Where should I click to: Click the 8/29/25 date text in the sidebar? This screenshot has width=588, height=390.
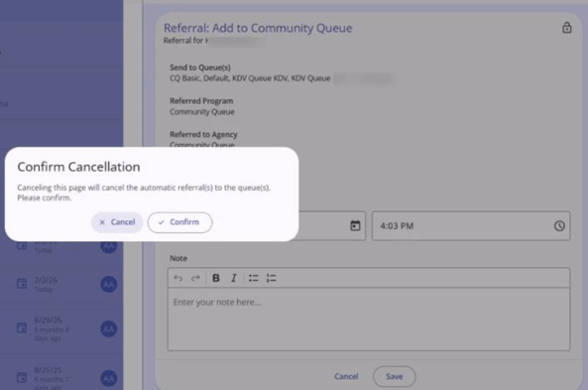pyautogui.click(x=48, y=321)
